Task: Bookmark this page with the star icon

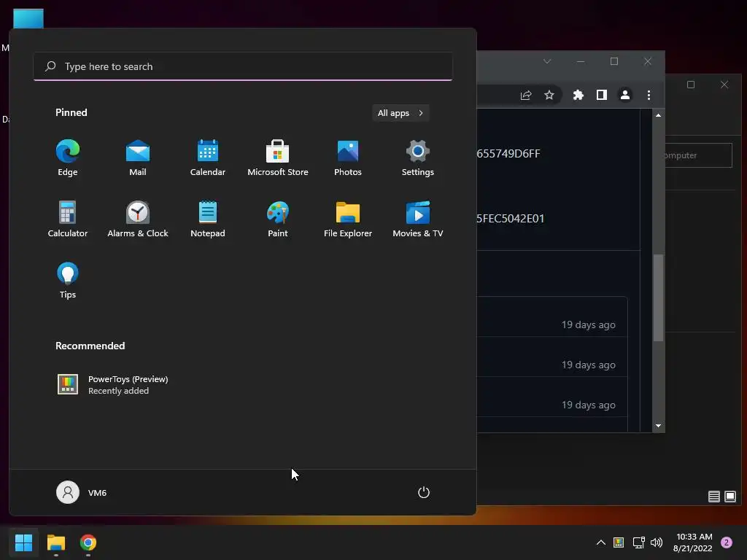Action: [x=549, y=96]
